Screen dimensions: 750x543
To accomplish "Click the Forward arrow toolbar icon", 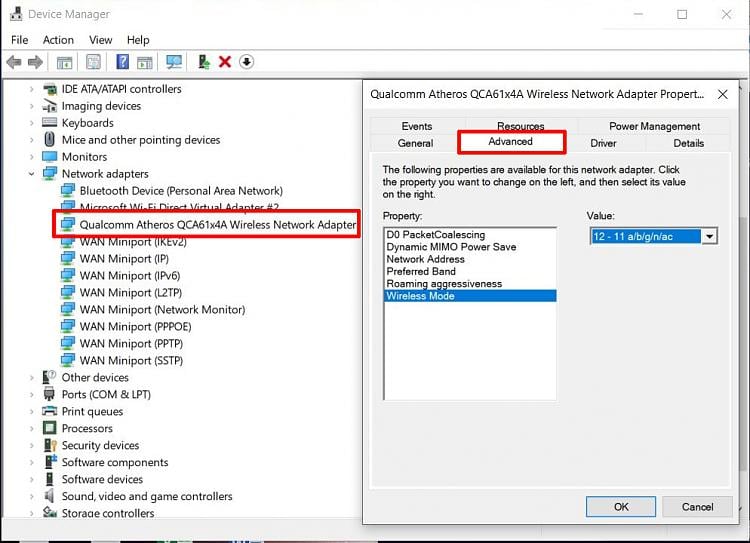I will pos(35,62).
